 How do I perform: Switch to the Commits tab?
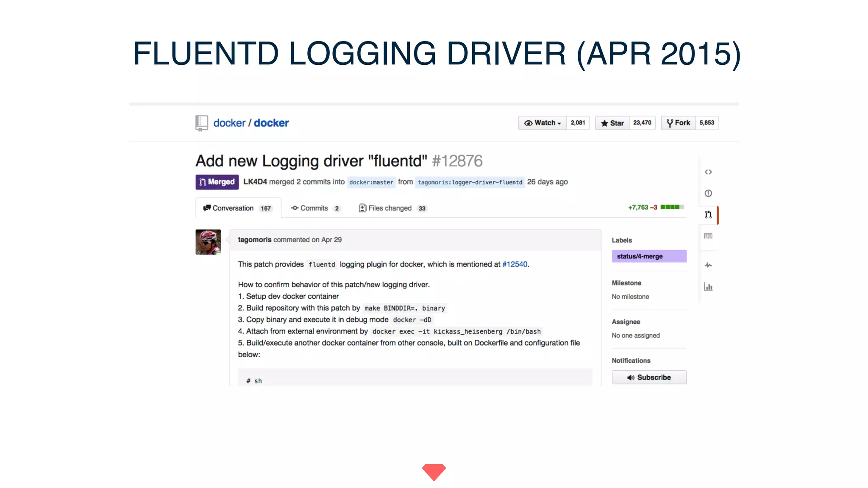click(x=315, y=208)
